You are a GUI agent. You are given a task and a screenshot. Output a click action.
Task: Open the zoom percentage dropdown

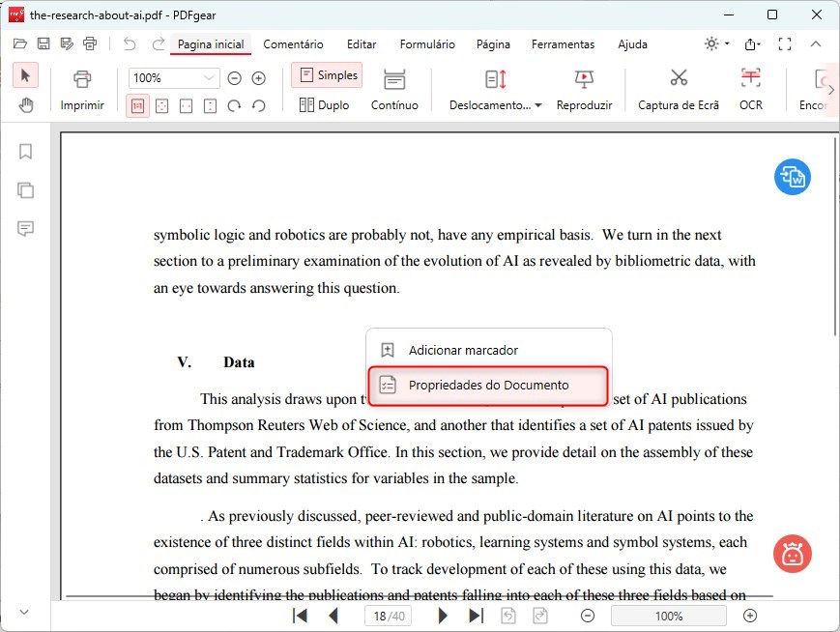coord(208,77)
